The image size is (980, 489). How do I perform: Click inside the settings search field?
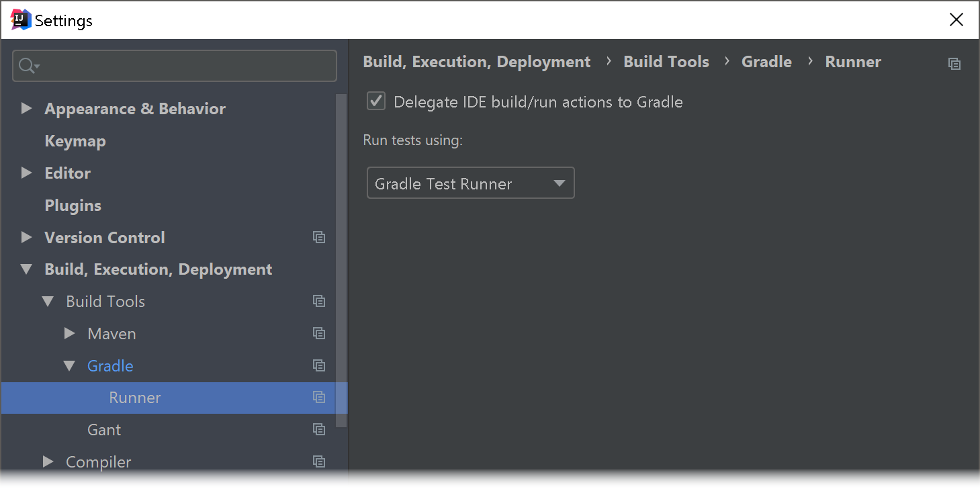[175, 66]
